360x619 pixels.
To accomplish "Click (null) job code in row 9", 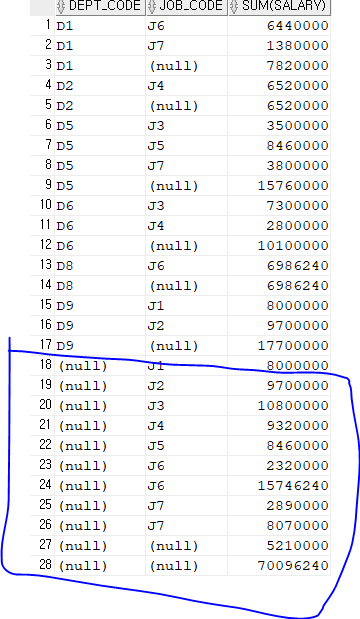I will pyautogui.click(x=174, y=186).
